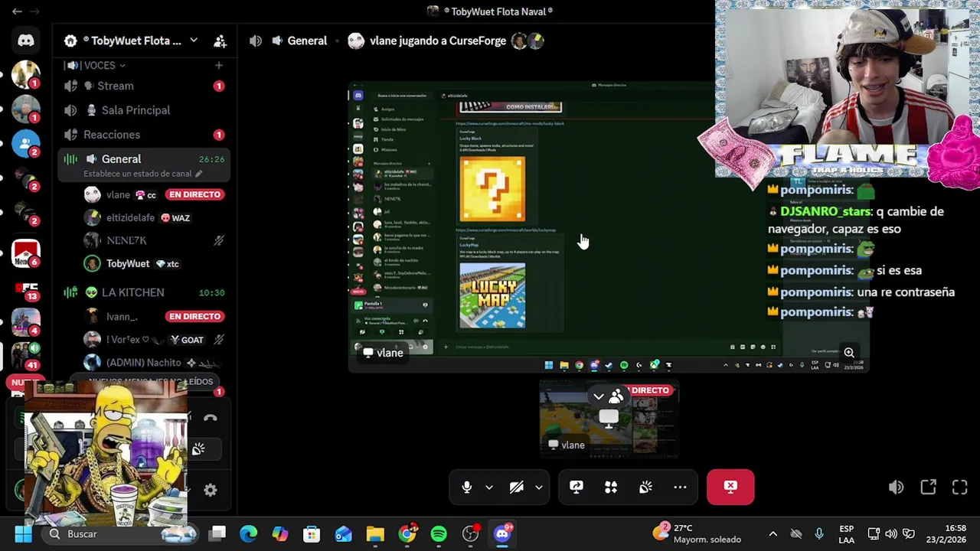The width and height of the screenshot is (980, 551).
Task: Open Spotify from the taskbar
Action: (439, 533)
